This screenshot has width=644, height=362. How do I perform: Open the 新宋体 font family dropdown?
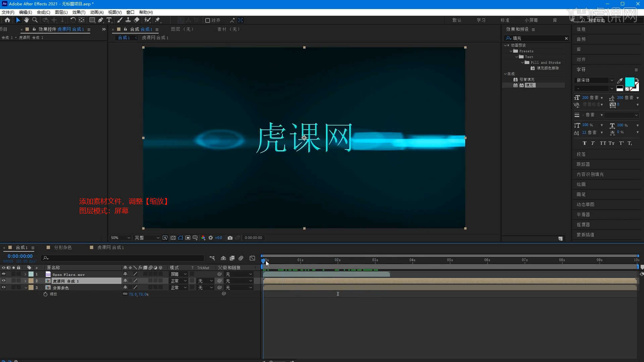[x=594, y=80]
